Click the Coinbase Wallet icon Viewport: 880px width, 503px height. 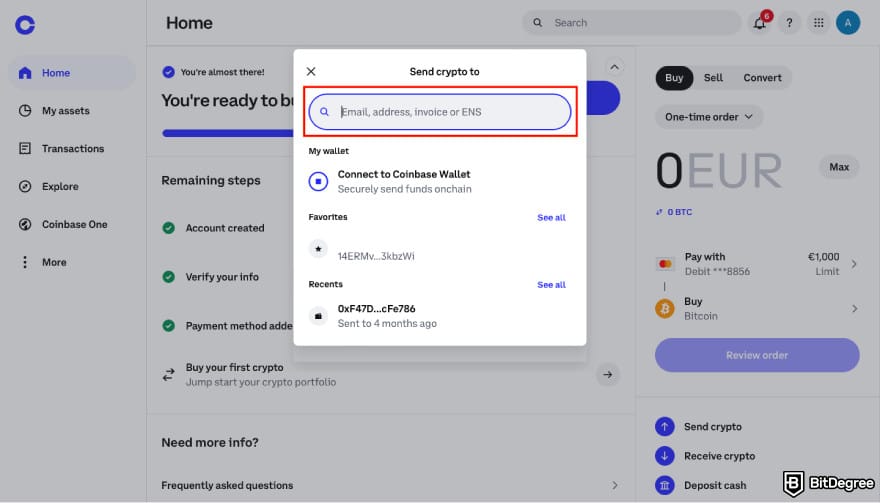[x=318, y=181]
